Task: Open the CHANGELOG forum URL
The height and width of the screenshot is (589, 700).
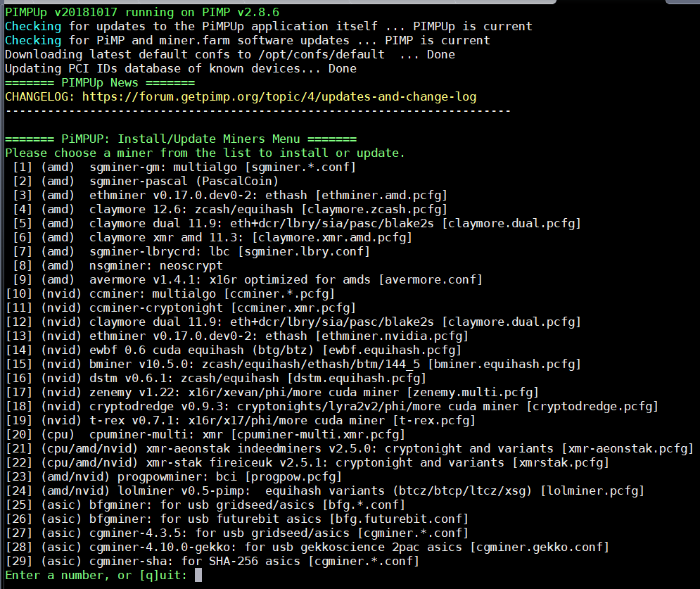Action: coord(279,97)
